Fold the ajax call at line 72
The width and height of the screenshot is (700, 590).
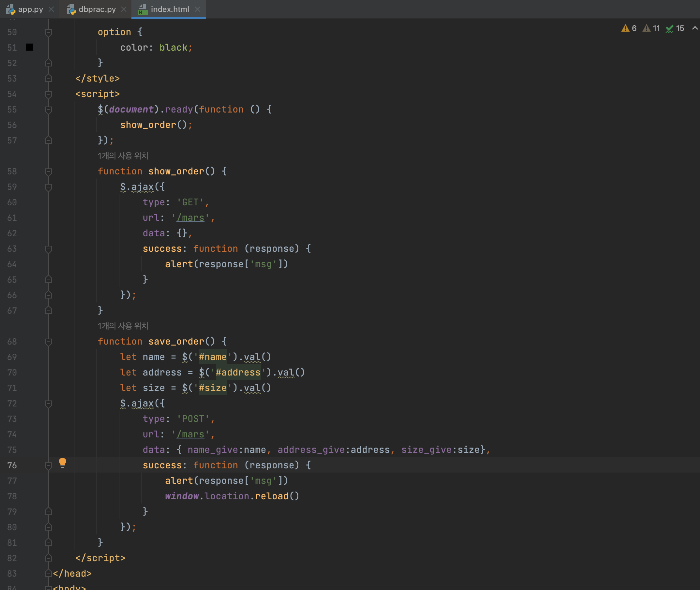pyautogui.click(x=48, y=404)
